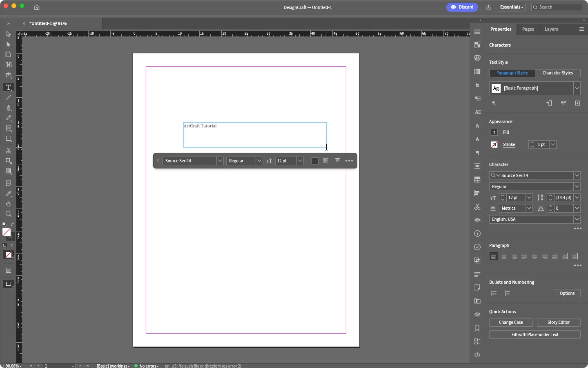Toggle bulleted list

click(x=494, y=293)
